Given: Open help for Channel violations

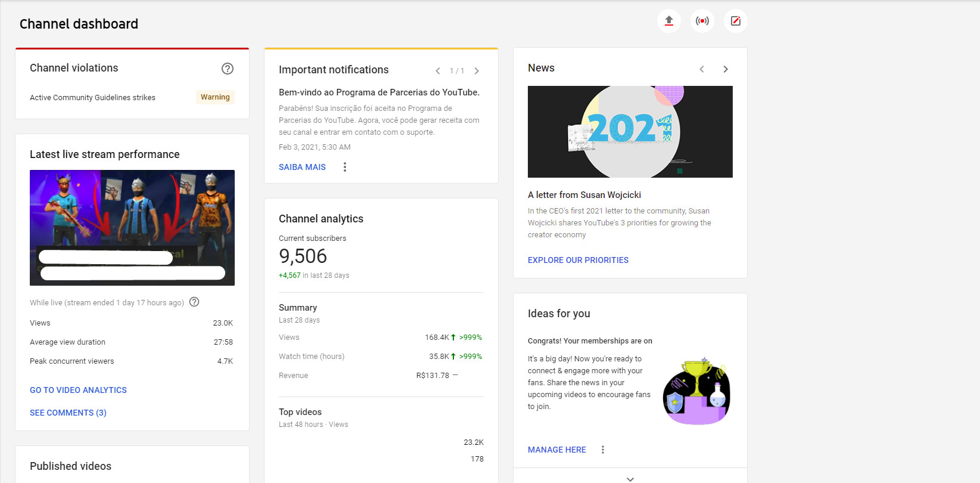Looking at the screenshot, I should pyautogui.click(x=228, y=69).
